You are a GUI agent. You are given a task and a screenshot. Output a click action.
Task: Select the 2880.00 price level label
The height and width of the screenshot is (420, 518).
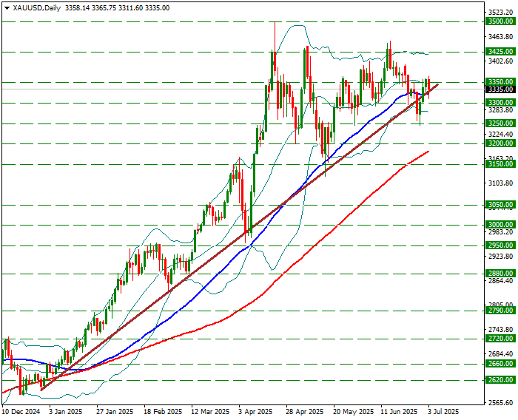(x=500, y=274)
